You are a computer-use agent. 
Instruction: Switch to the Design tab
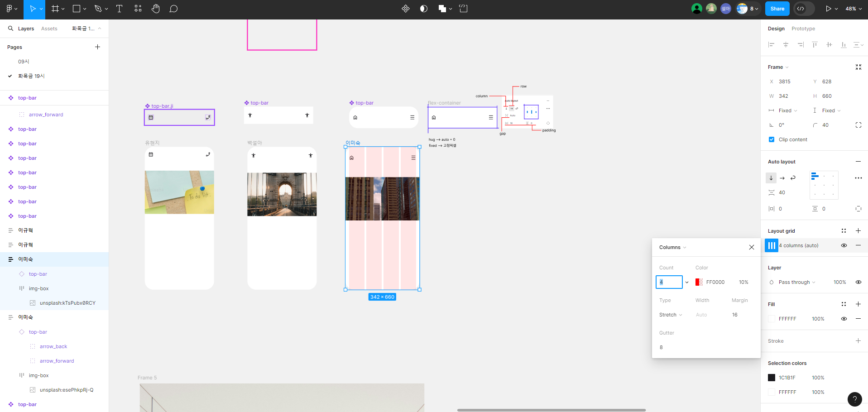(776, 29)
